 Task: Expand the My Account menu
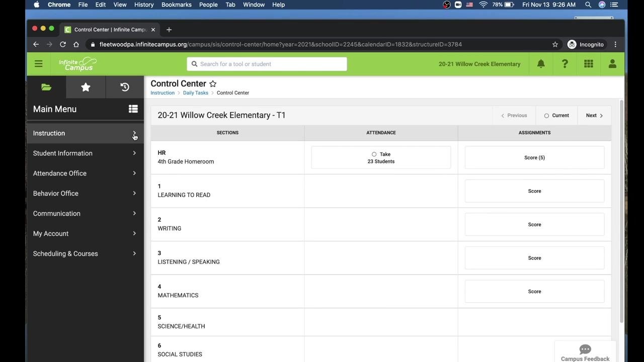tap(85, 234)
